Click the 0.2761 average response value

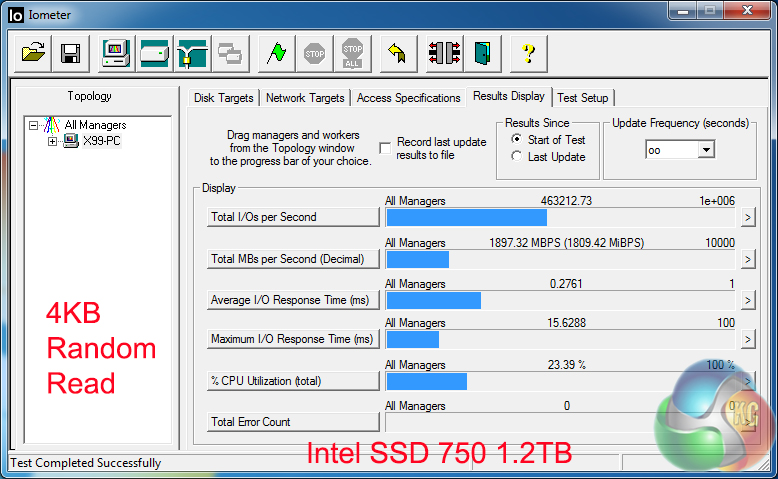tap(566, 284)
